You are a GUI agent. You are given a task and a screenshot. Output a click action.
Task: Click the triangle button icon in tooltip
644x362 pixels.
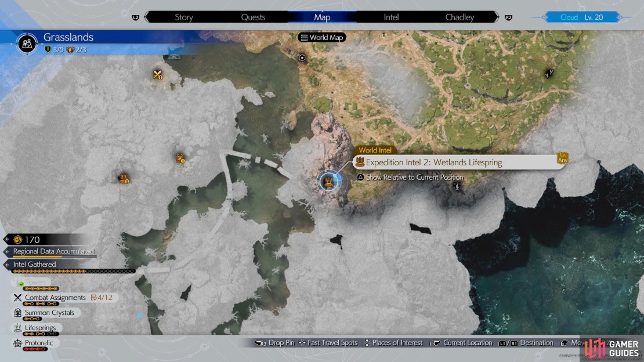pyautogui.click(x=360, y=177)
